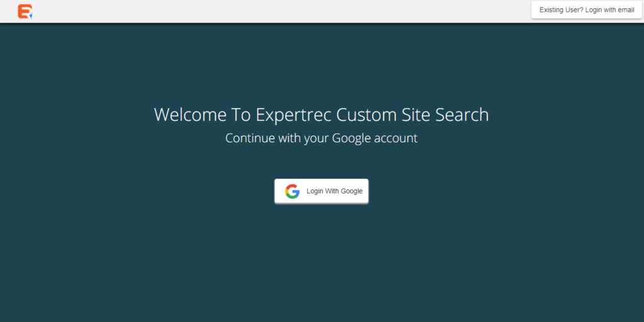644x322 pixels.
Task: Click the Welcome To Expertrec heading
Action: click(x=321, y=114)
